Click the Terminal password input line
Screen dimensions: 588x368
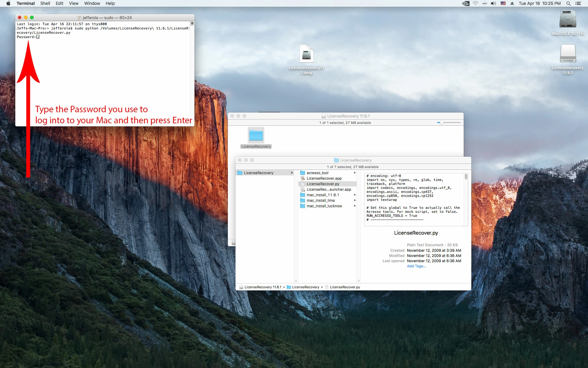click(x=38, y=37)
